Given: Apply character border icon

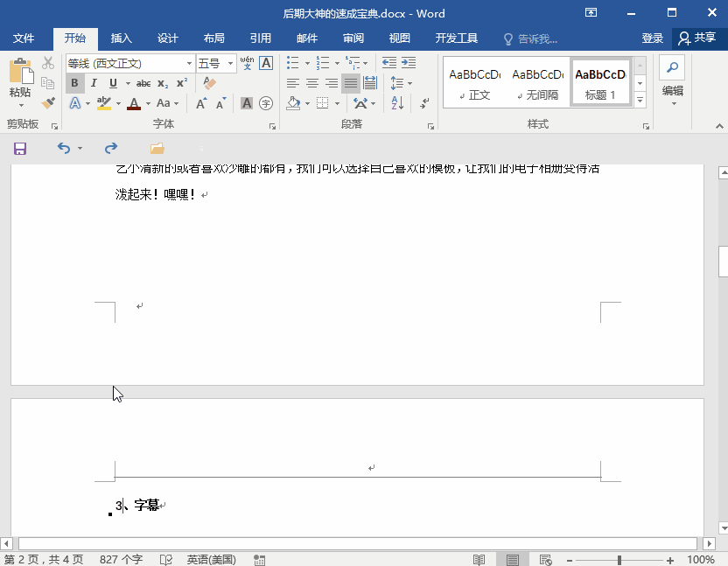Looking at the screenshot, I should point(266,63).
